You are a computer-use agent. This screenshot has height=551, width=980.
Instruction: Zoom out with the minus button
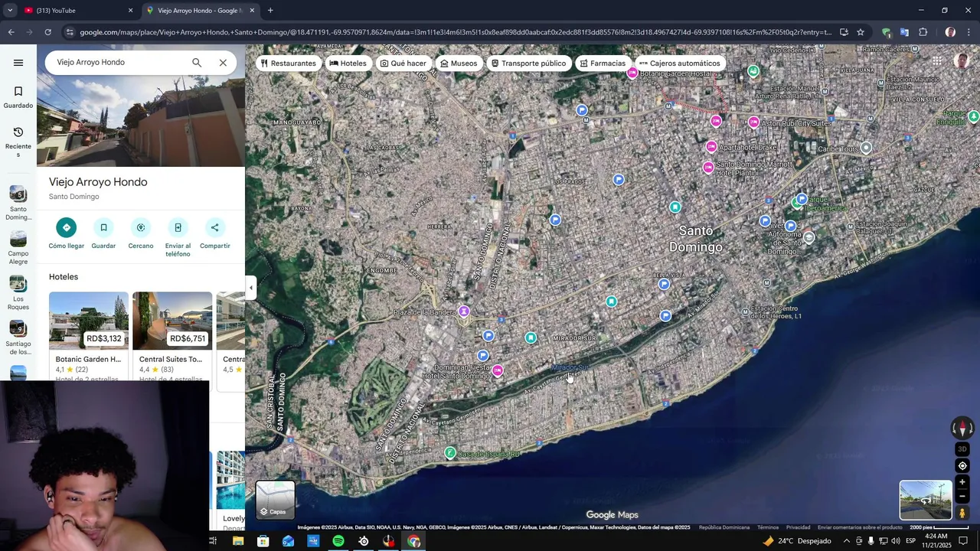coord(962,496)
